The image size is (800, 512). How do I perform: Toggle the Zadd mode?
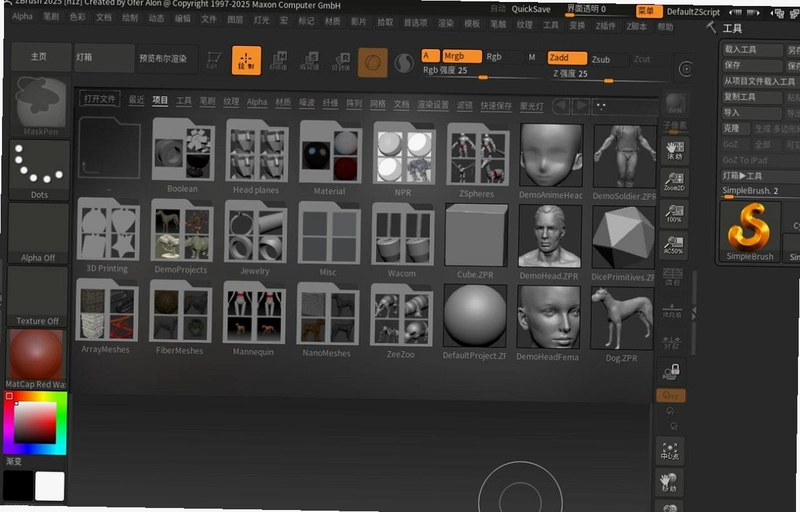coord(567,58)
